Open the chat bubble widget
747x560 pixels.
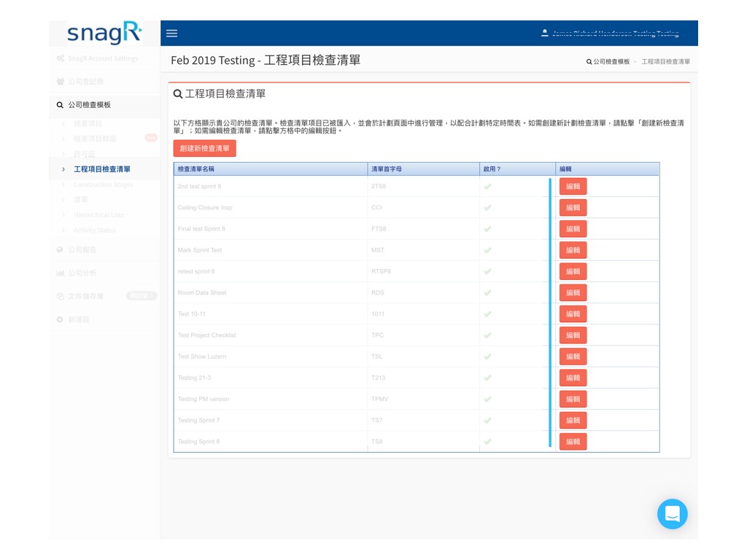pyautogui.click(x=672, y=514)
